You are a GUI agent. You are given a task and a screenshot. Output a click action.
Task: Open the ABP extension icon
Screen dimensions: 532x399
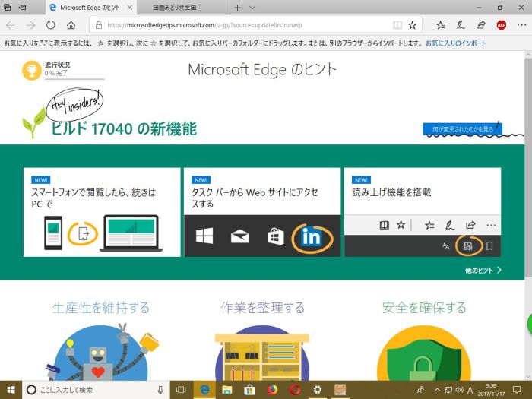click(501, 25)
